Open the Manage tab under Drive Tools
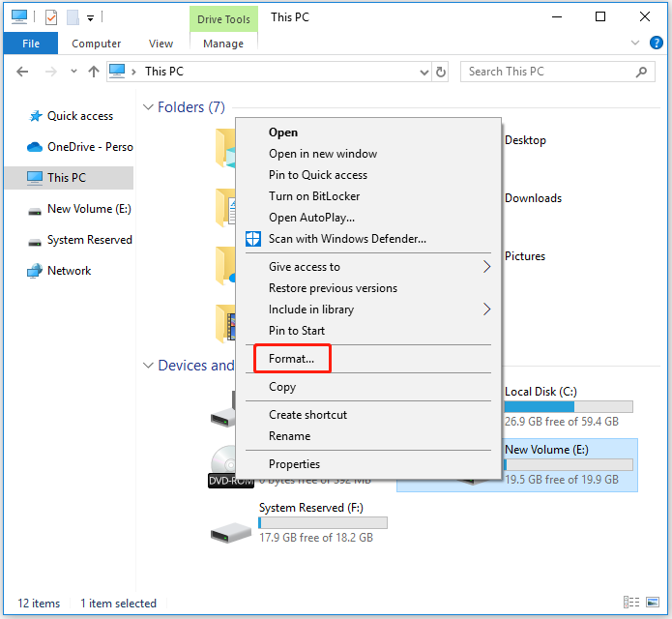 (x=223, y=44)
